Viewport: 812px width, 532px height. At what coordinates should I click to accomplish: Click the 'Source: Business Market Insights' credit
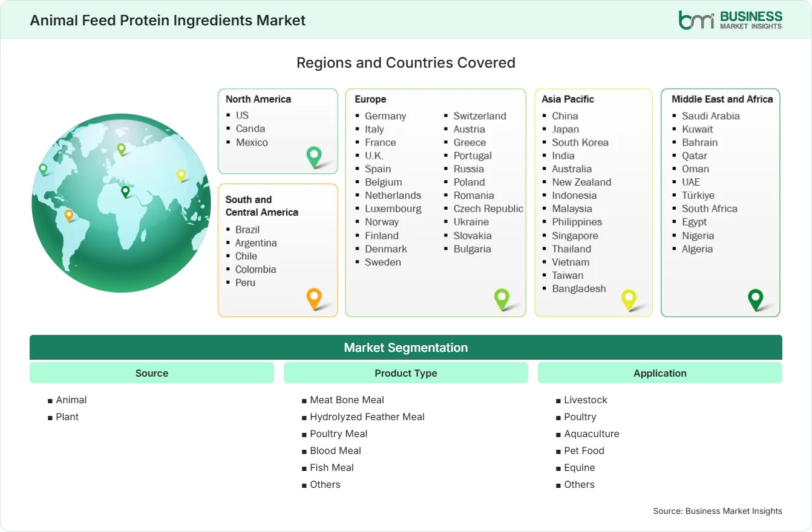click(x=718, y=511)
